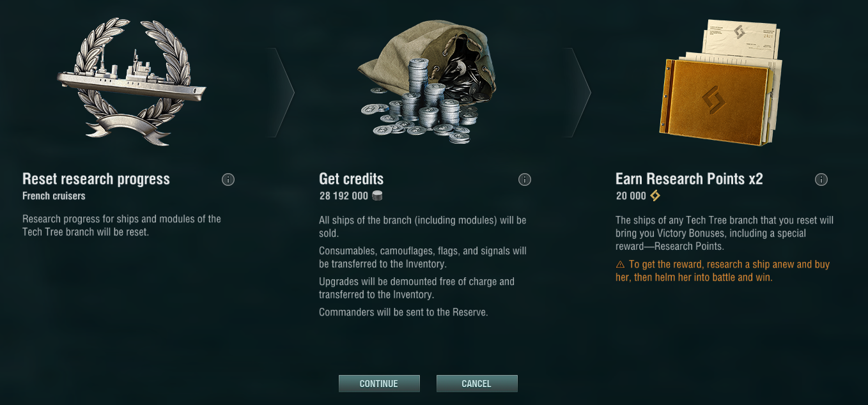The height and width of the screenshot is (405, 868).
Task: Click the sack of silver coins image
Action: click(426, 81)
